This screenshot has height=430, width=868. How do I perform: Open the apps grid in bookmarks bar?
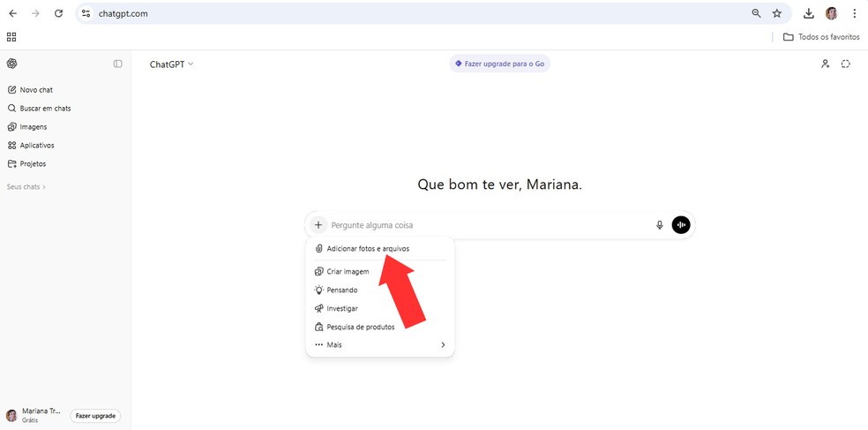pos(11,37)
